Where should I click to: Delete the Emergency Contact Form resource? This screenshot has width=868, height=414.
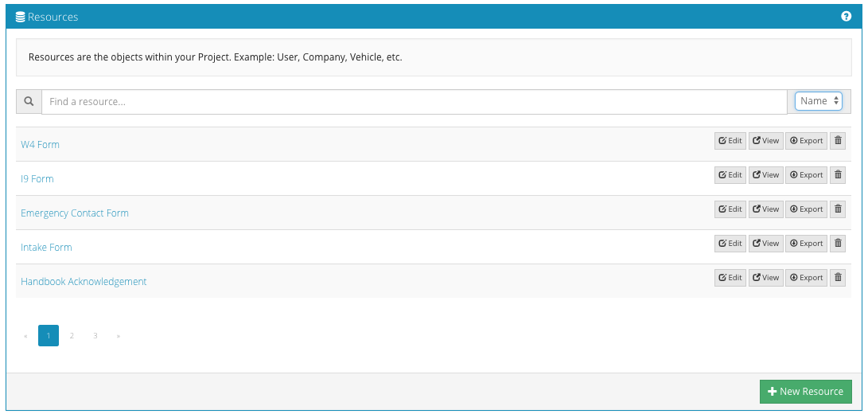[838, 209]
